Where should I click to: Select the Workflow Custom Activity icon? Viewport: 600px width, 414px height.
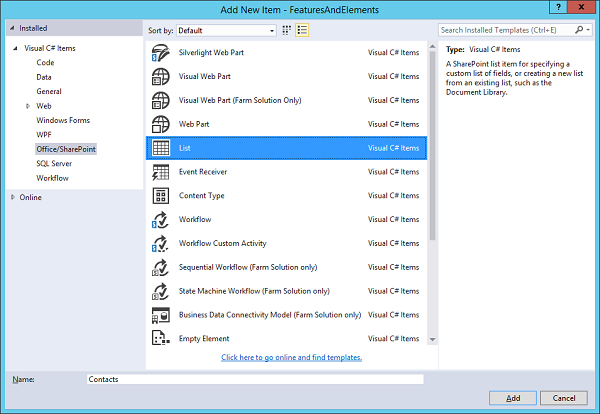pos(160,244)
